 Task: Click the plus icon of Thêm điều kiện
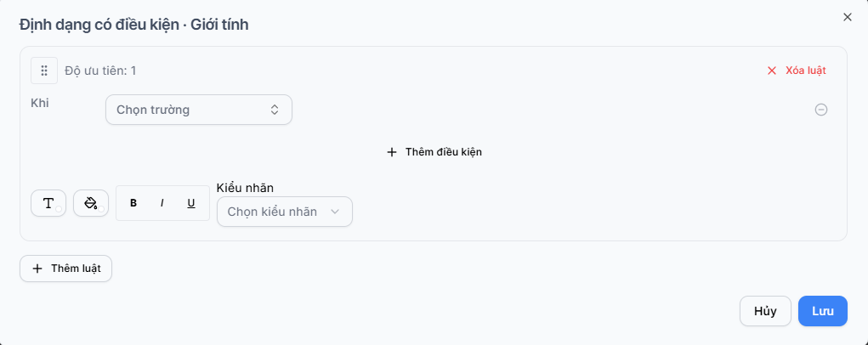[392, 152]
